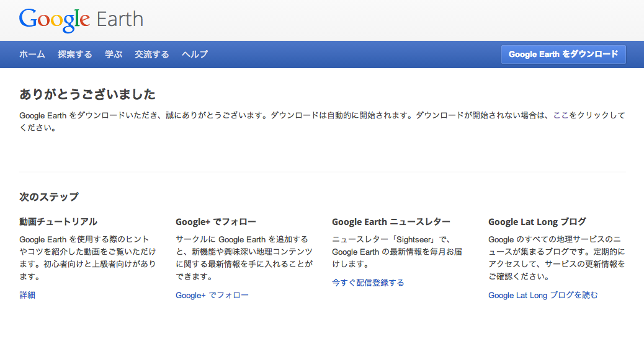Click the 動画チュートリアル heading
Viewport: 644px width, 344px height.
click(x=58, y=222)
